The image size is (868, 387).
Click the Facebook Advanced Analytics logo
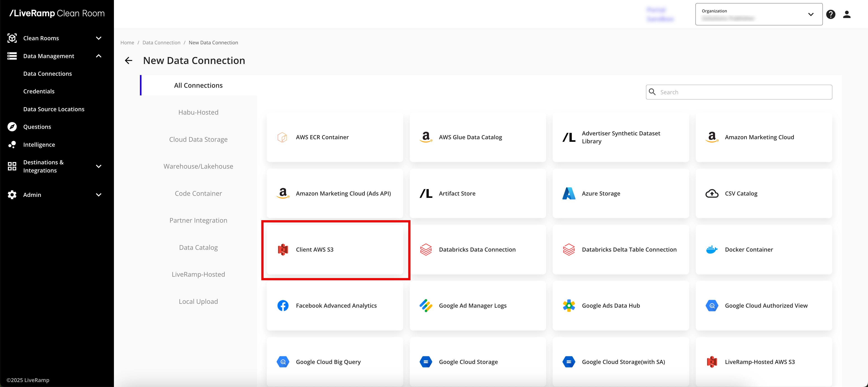tap(283, 305)
